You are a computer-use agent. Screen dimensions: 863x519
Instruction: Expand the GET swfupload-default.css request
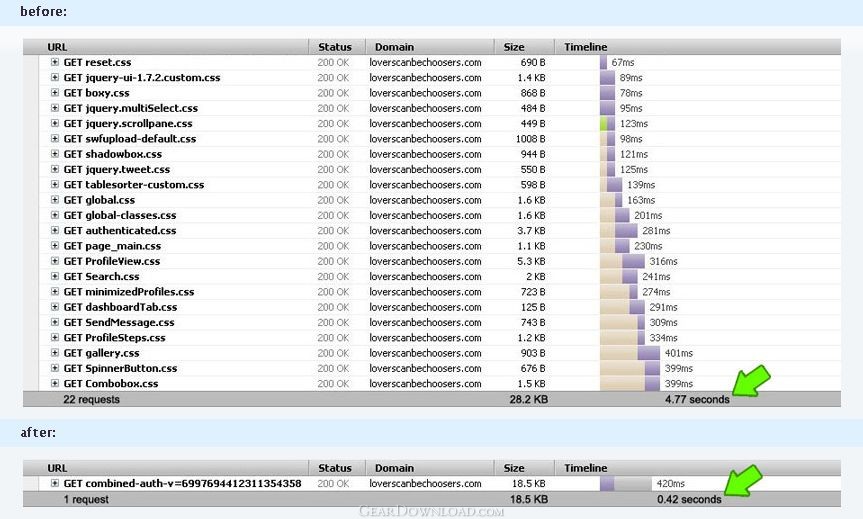click(54, 139)
